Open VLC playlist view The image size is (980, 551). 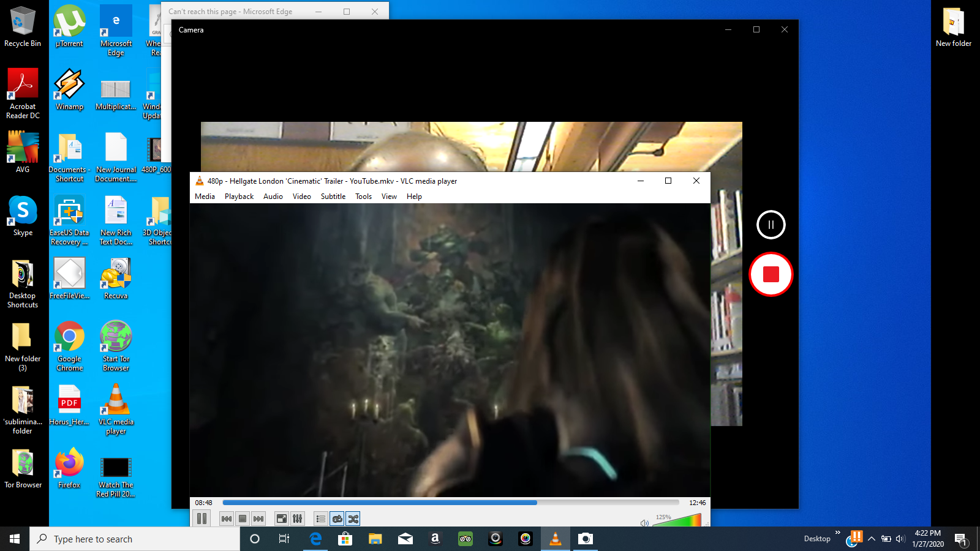[321, 519]
